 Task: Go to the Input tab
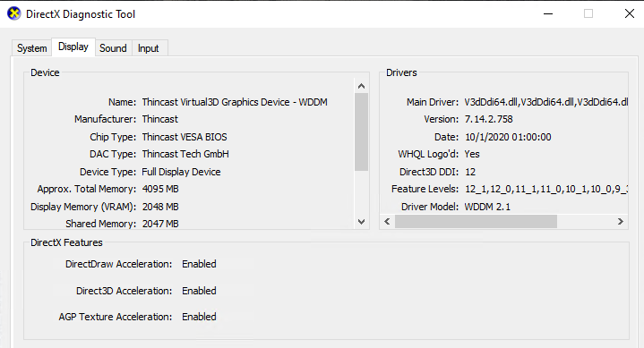click(149, 48)
